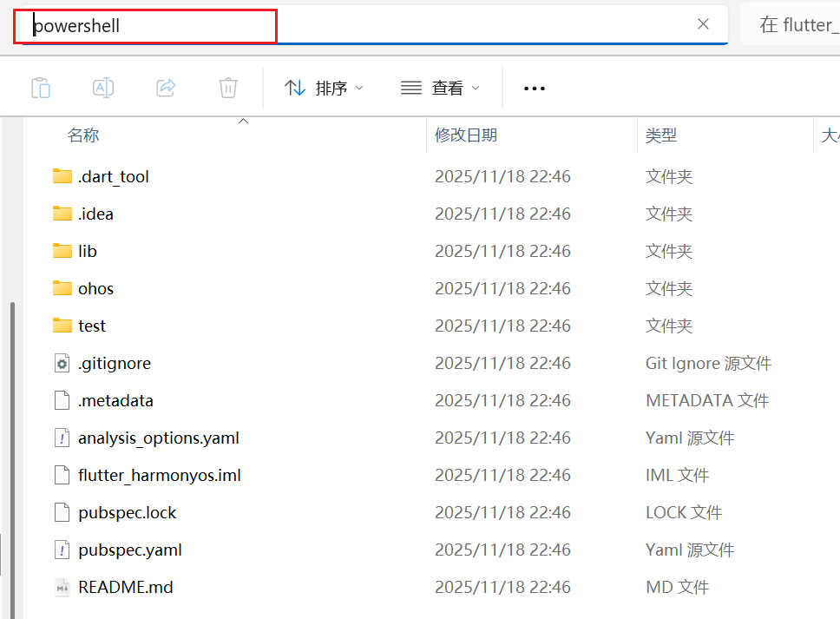This screenshot has height=619, width=840.
Task: Select the file name .gitignore
Action: pyautogui.click(x=114, y=364)
